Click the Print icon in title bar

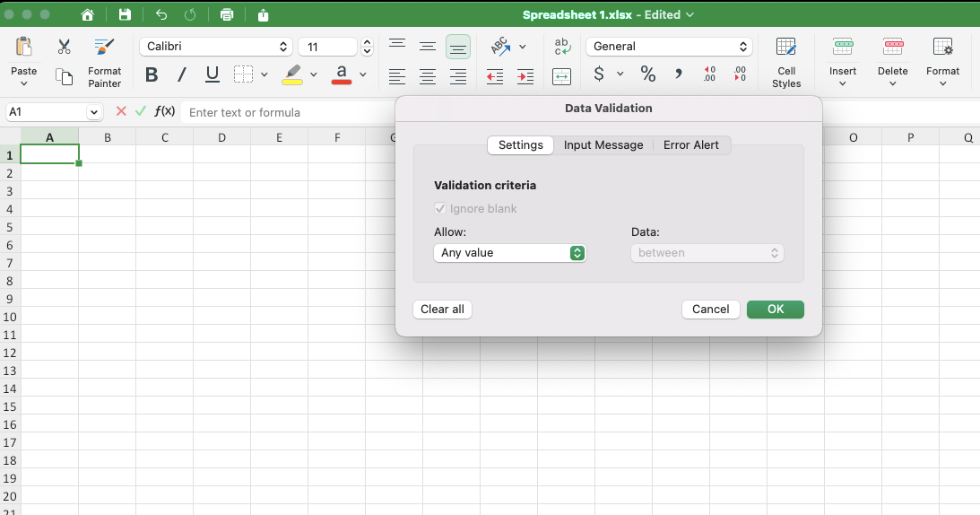tap(227, 15)
